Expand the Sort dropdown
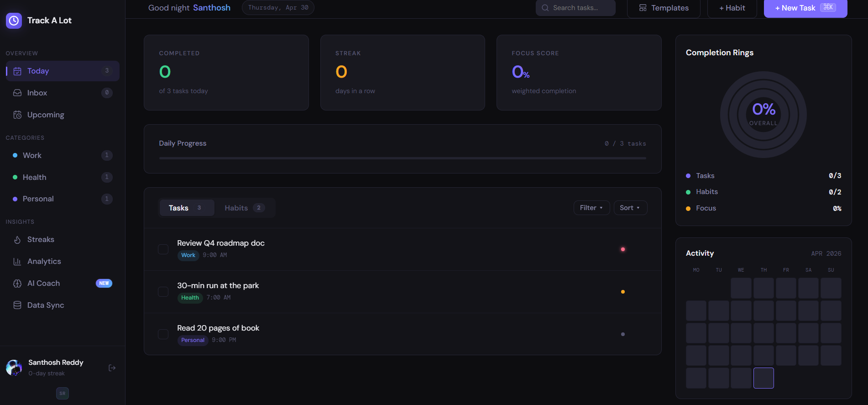 (x=630, y=208)
